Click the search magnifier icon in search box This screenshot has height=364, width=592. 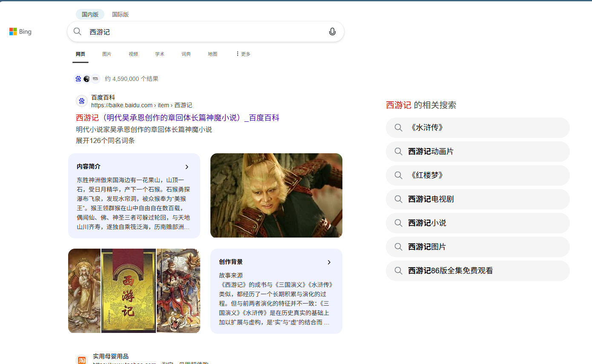77,32
